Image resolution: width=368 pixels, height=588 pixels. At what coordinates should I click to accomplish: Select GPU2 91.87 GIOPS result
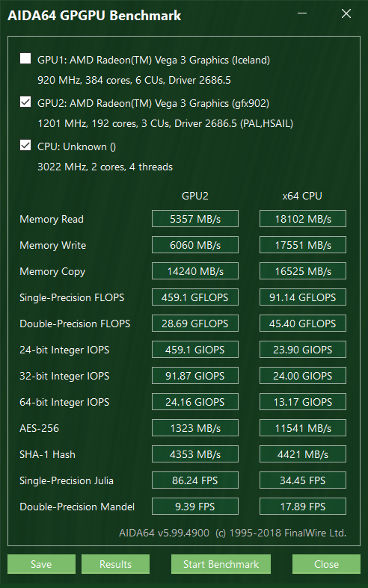click(195, 376)
